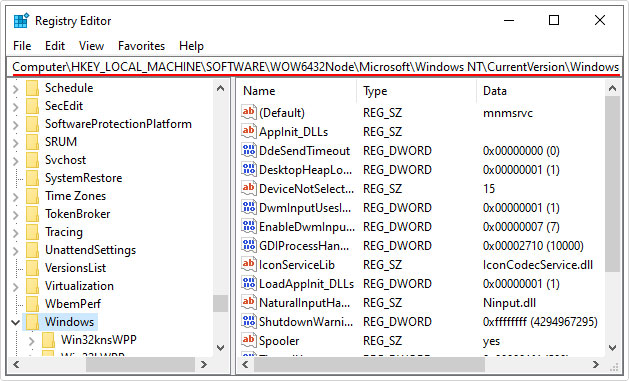The width and height of the screenshot is (629, 381).
Task: Click the '0xffffffff (4294967295)' data value
Action: pyautogui.click(x=540, y=322)
